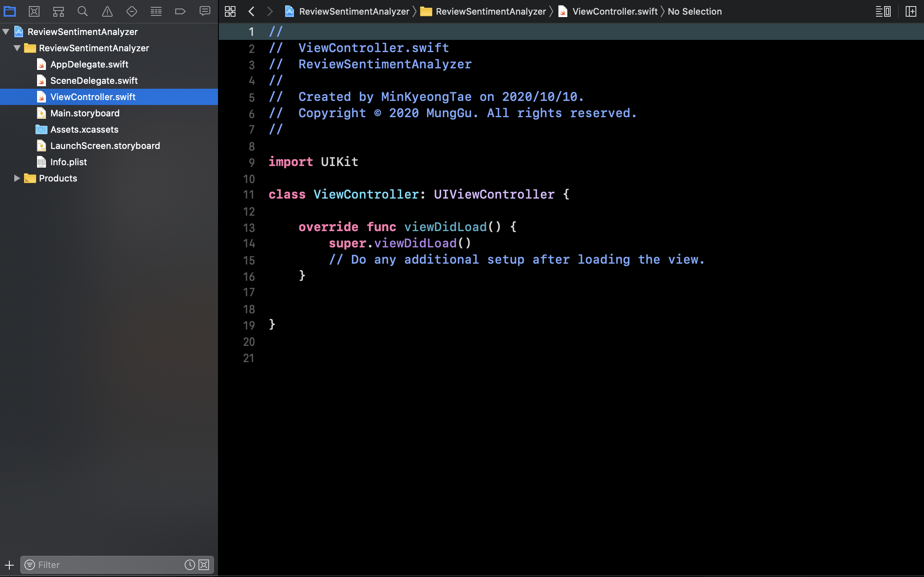
Task: Open the Find navigator magnifier icon
Action: point(83,11)
